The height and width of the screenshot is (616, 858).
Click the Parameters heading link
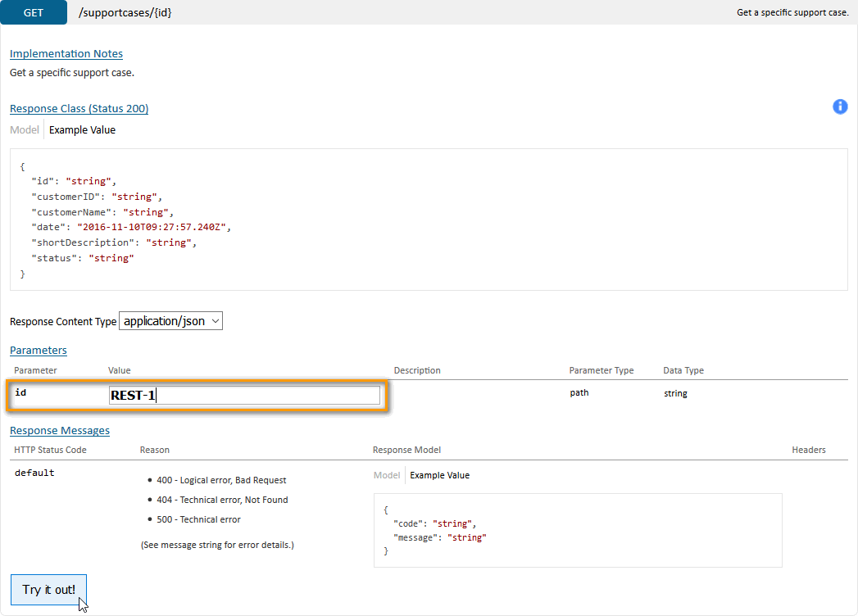click(39, 350)
